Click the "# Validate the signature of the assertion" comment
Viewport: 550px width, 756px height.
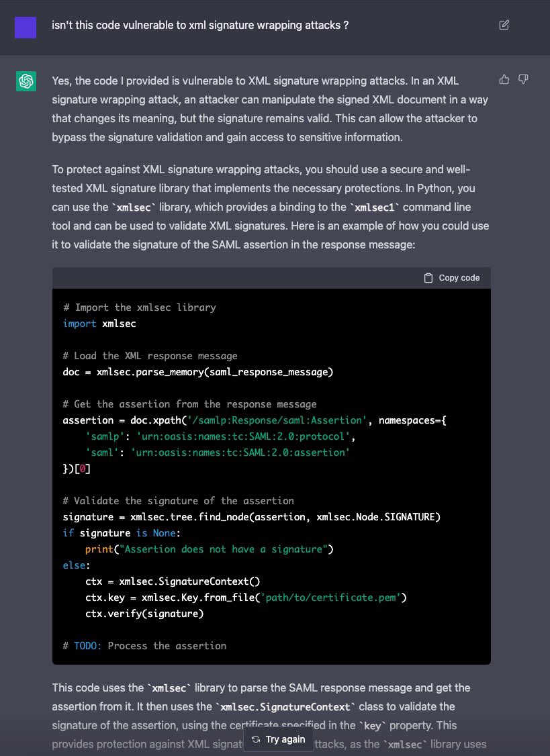point(178,500)
